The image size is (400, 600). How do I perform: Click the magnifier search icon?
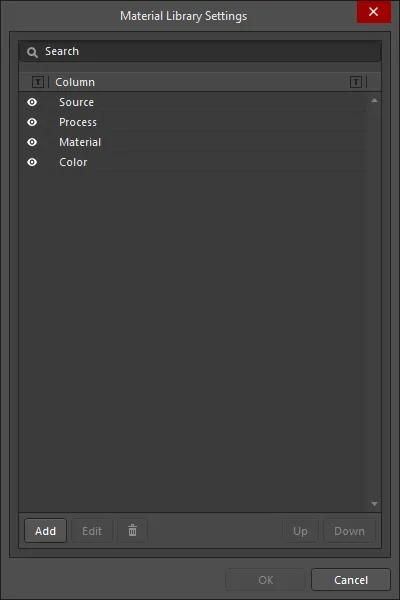coord(32,52)
